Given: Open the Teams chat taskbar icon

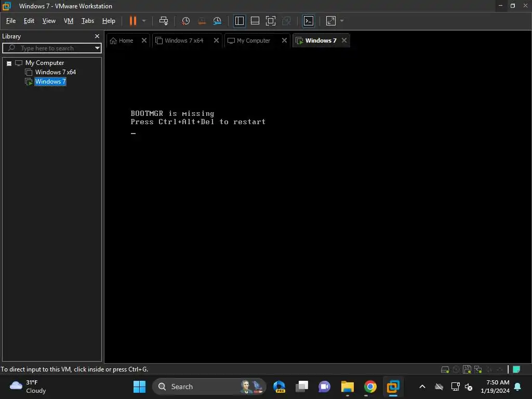Looking at the screenshot, I should (324, 387).
